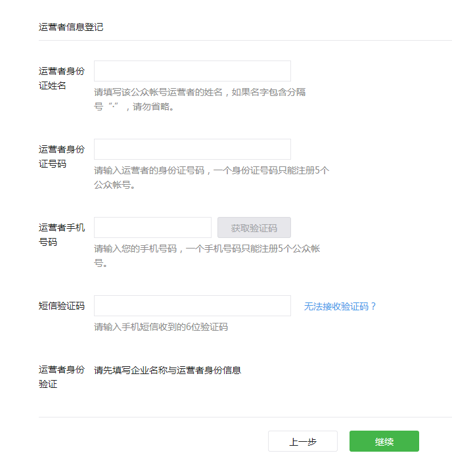Click the 运营者手机号码 label

[x=61, y=235]
